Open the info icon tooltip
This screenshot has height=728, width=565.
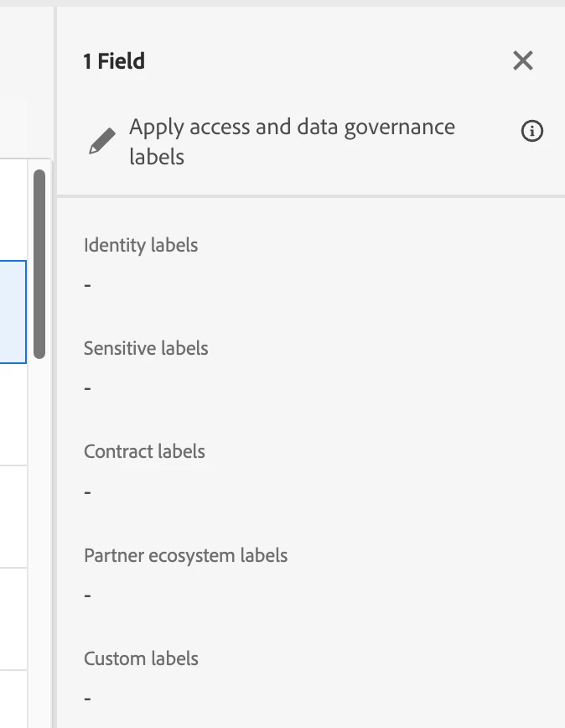click(532, 132)
